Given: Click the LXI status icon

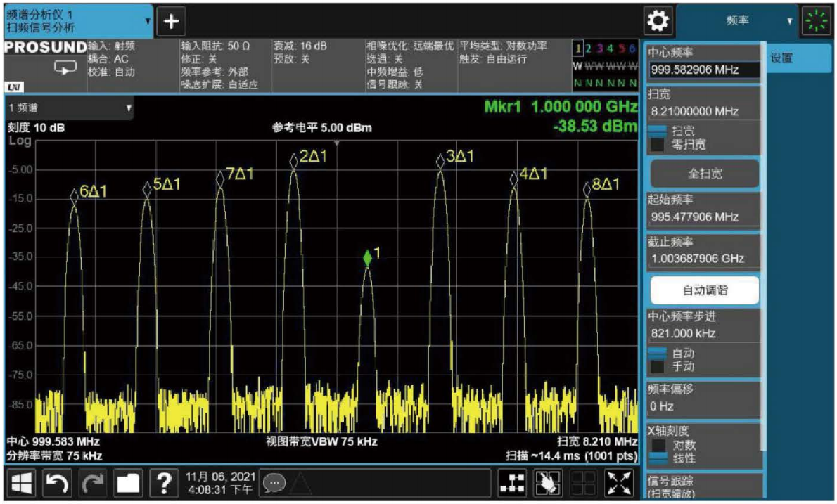Looking at the screenshot, I should 14,87.
